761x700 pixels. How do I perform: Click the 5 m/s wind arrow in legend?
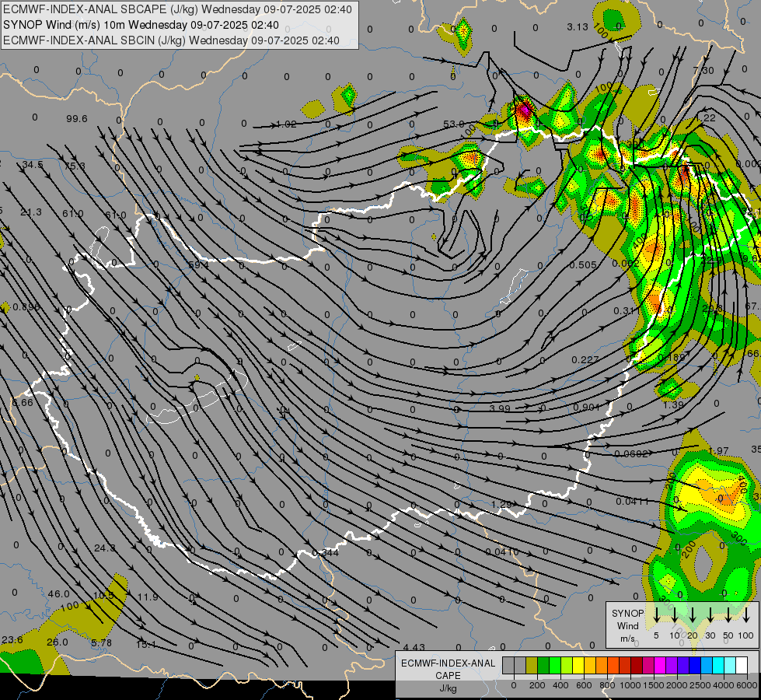coord(656,614)
